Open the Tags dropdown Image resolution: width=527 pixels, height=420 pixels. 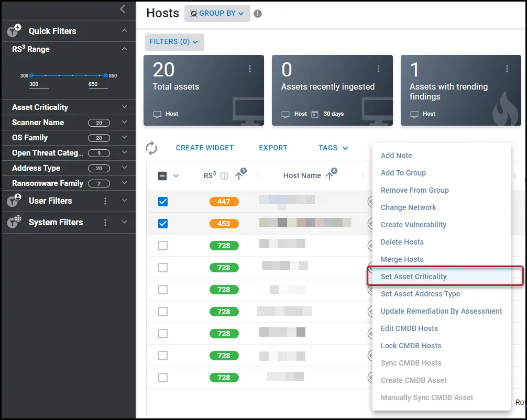pos(333,148)
